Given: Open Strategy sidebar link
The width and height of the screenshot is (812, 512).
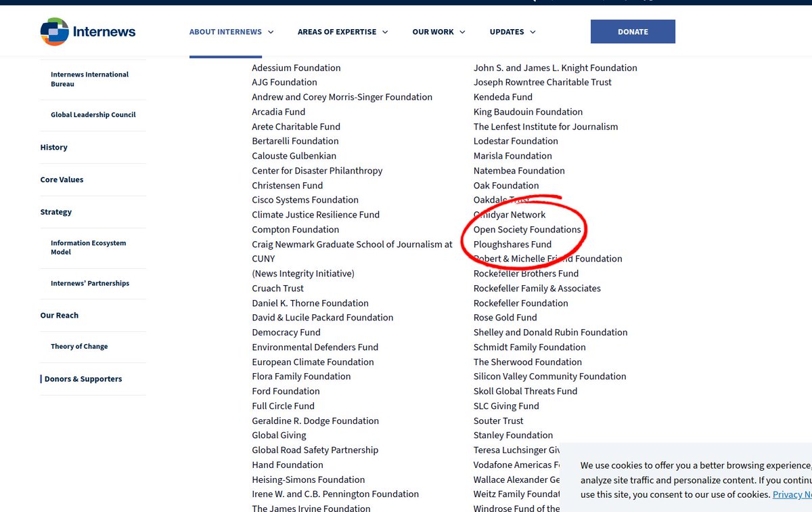Looking at the screenshot, I should coord(56,212).
